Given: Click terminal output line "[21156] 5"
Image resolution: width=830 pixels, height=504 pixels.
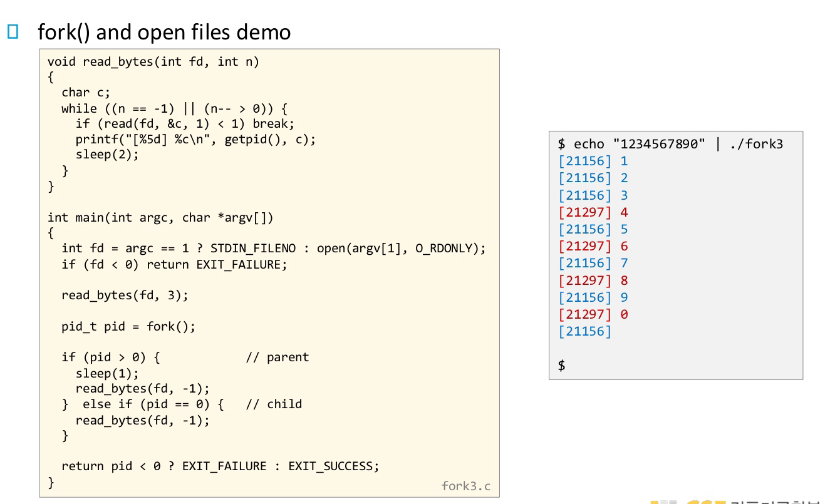Looking at the screenshot, I should coord(593,229).
